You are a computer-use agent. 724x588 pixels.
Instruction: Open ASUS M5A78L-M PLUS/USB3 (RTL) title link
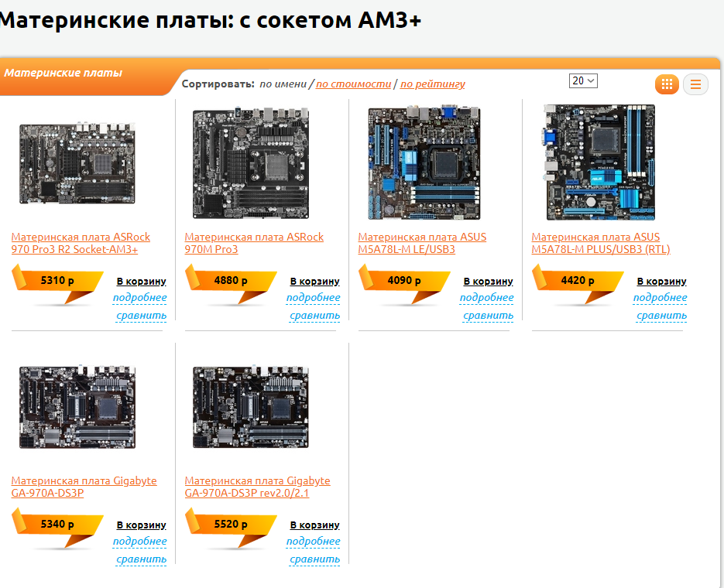[601, 243]
